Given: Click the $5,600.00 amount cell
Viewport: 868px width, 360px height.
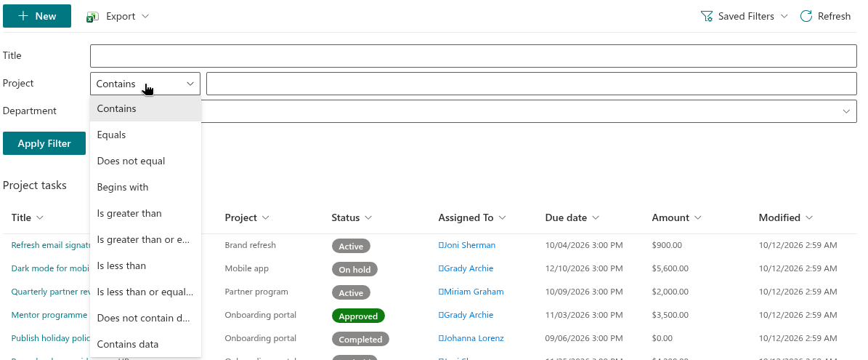Looking at the screenshot, I should [670, 268].
